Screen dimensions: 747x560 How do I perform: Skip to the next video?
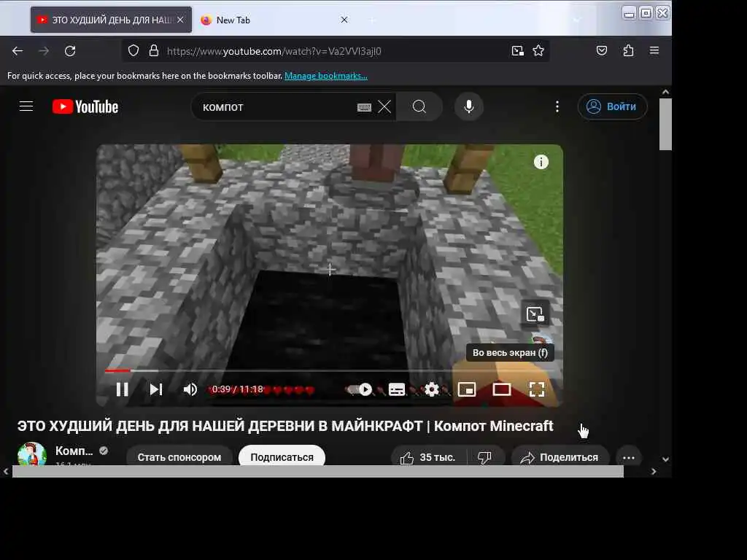tap(156, 389)
